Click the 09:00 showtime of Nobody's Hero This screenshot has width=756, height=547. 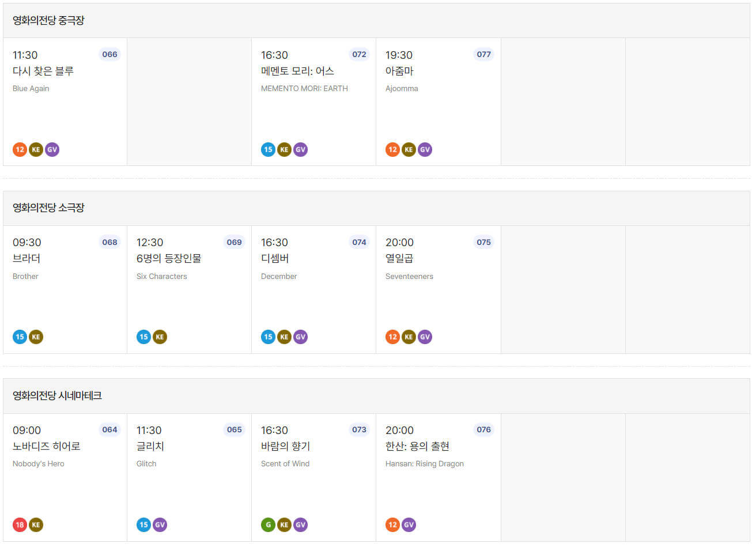(27, 430)
